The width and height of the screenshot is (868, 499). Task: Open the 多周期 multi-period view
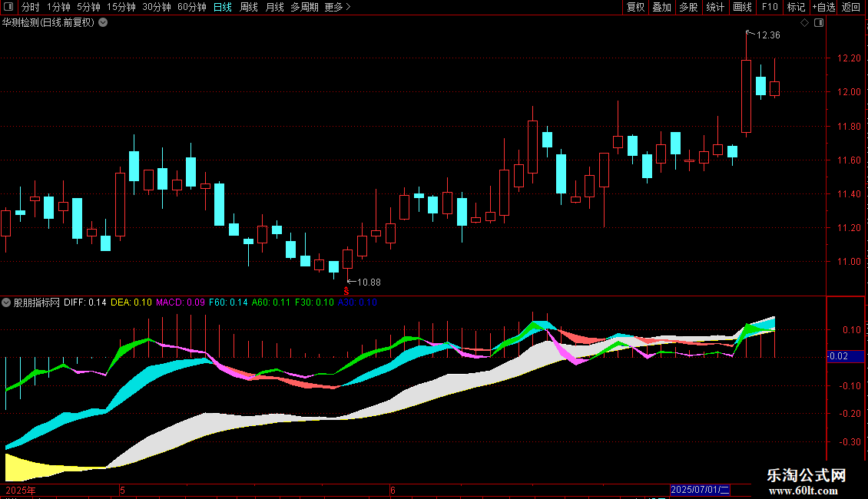click(304, 7)
